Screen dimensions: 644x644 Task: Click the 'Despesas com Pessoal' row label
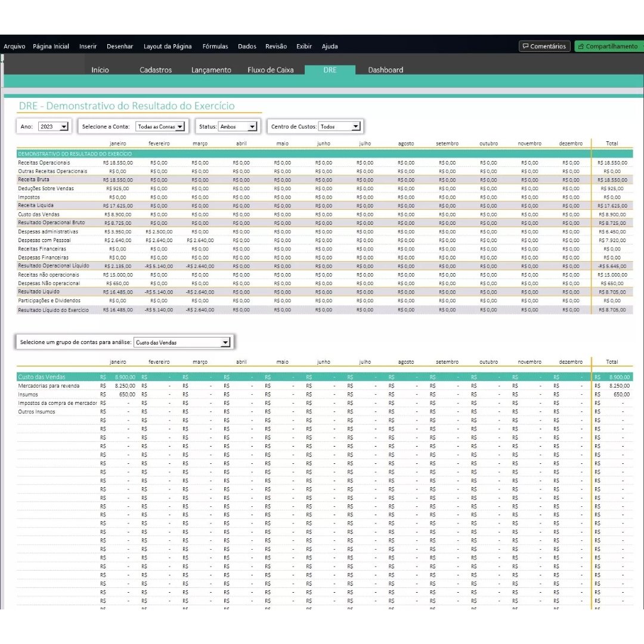pos(44,240)
